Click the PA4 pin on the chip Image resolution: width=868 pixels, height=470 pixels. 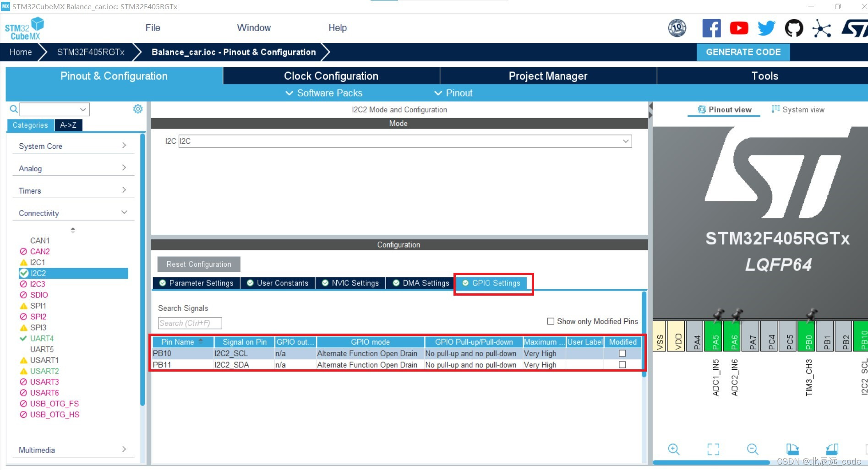pyautogui.click(x=695, y=336)
